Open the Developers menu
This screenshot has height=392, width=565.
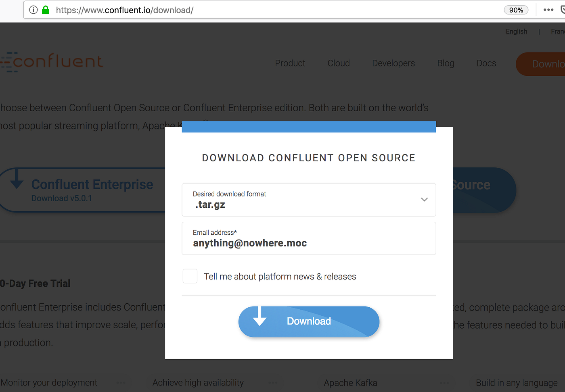pyautogui.click(x=393, y=63)
